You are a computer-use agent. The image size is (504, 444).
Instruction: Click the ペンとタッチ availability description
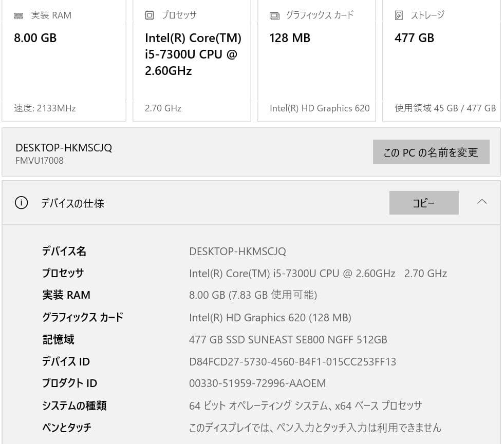click(x=314, y=428)
